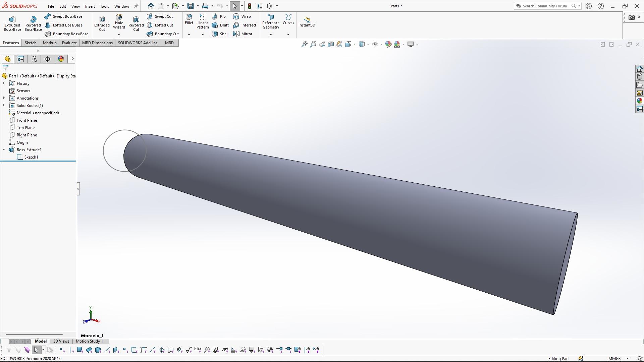Select the Front Plane tree item
Image resolution: width=644 pixels, height=362 pixels.
point(23,120)
